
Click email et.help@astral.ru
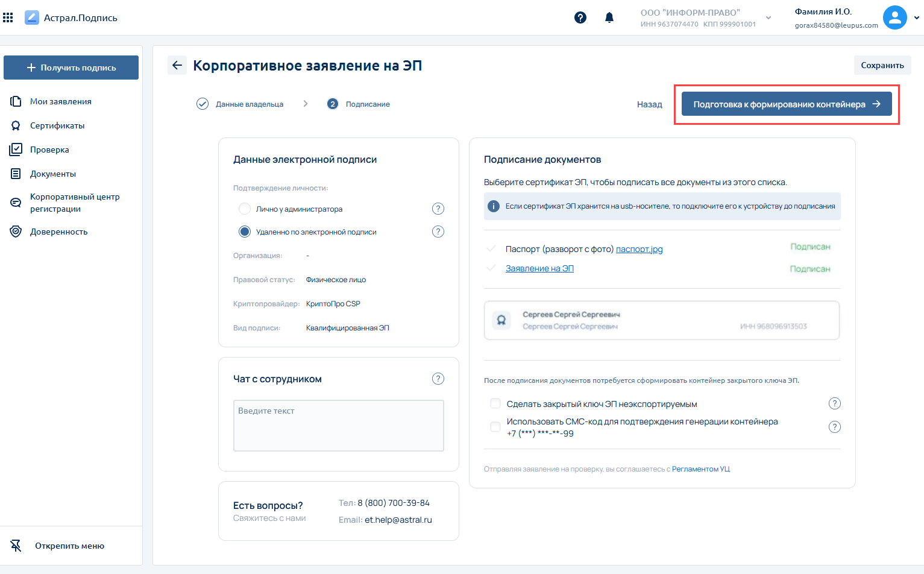click(x=398, y=520)
